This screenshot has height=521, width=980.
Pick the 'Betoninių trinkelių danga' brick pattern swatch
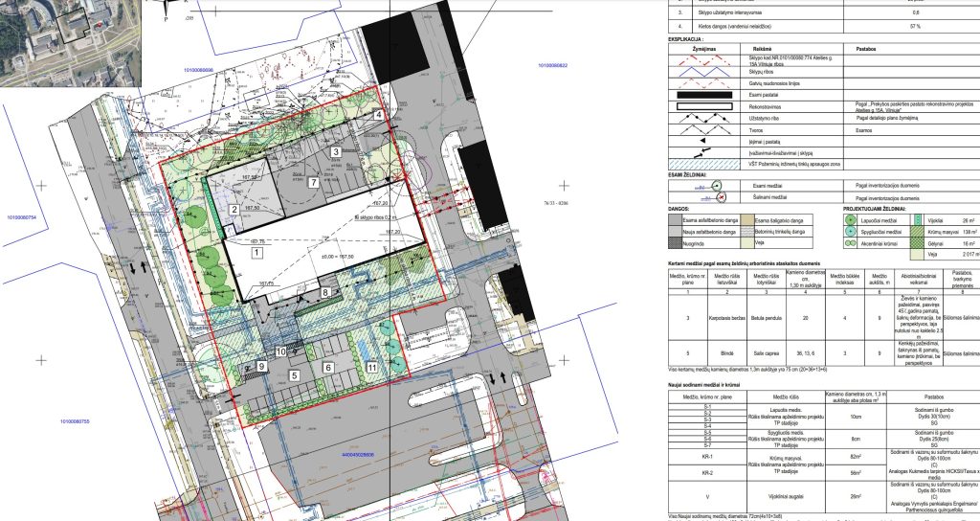tap(746, 232)
